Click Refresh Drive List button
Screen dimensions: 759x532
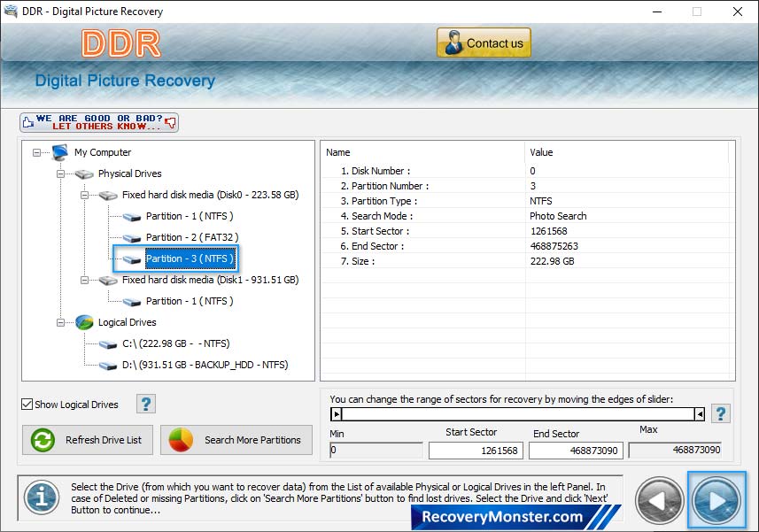click(88, 440)
